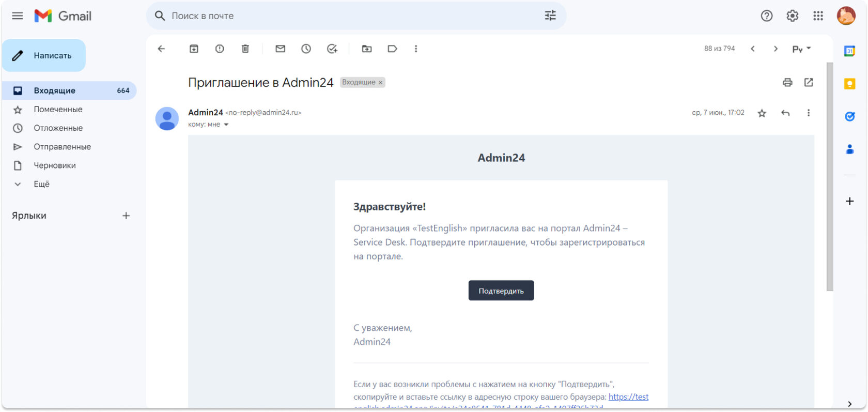Report email as spam
Screen dimensions: 868x412
coord(220,49)
